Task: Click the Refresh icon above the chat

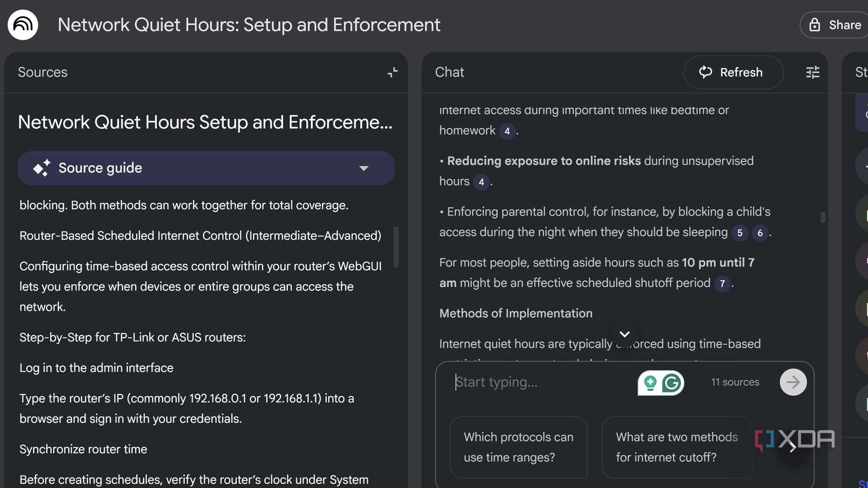Action: tap(705, 72)
